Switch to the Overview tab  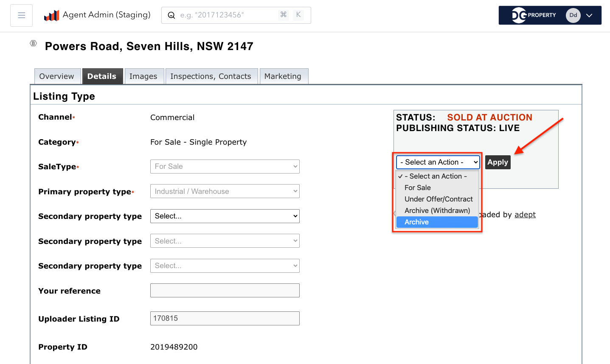(x=56, y=76)
